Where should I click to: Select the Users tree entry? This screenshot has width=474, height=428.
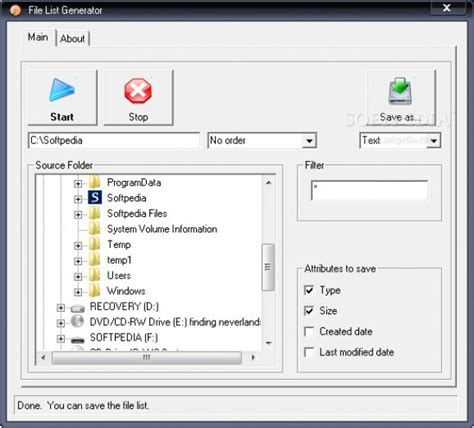[119, 275]
